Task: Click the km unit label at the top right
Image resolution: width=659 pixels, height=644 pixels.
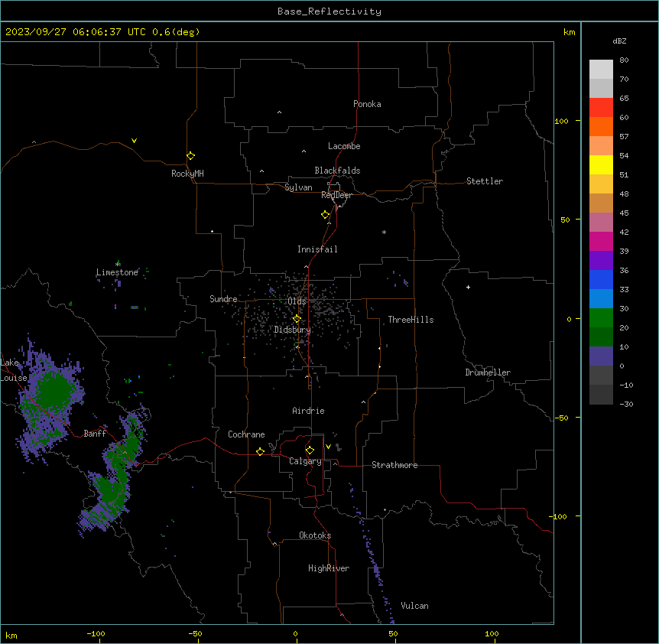Action: tap(569, 32)
